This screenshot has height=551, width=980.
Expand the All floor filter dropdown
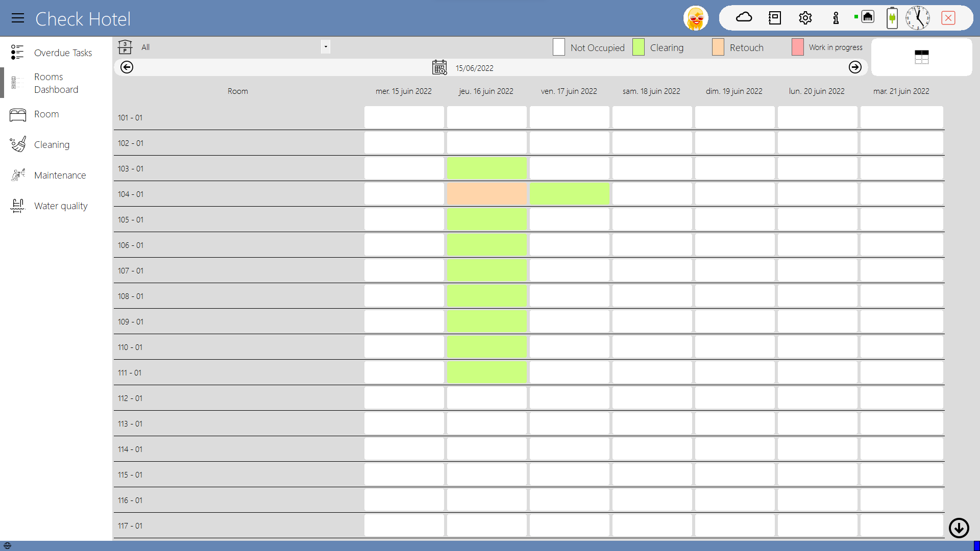coord(326,47)
